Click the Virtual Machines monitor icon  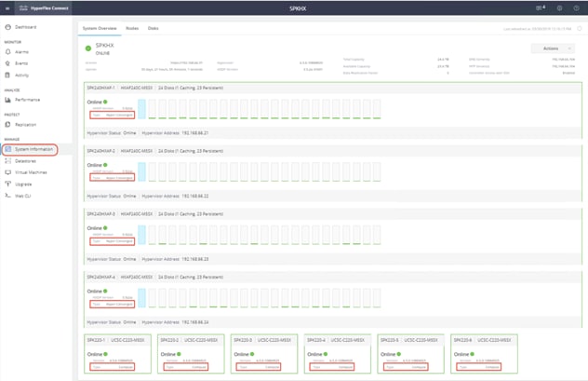pos(7,172)
